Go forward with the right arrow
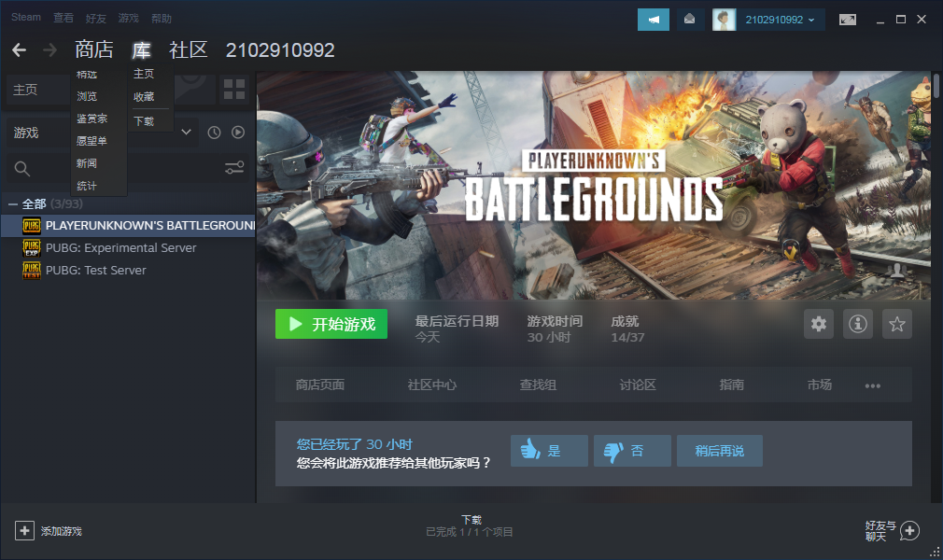 click(49, 49)
